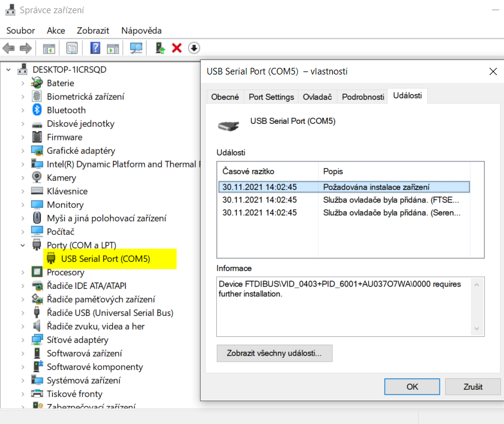
Task: Switch to the Ovladač tab
Action: coord(317,97)
